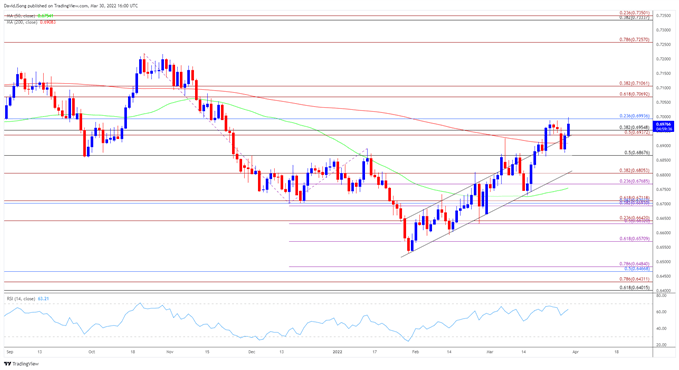The height and width of the screenshot is (370, 679).
Task: Select the red 0.786 (0.64311) Fibonacci label
Action: tap(634, 279)
